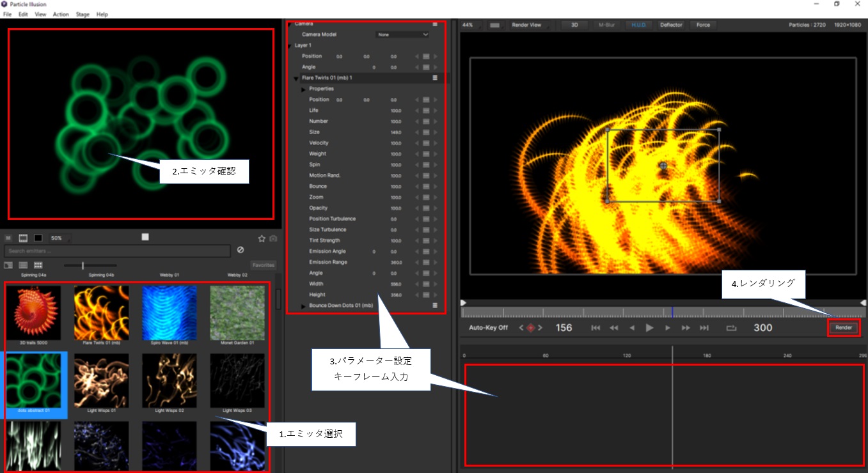Open the Action menu
The width and height of the screenshot is (868, 473).
[x=61, y=14]
